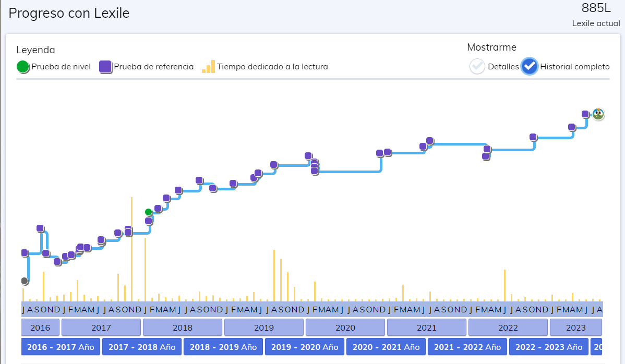625x364 pixels.
Task: Open the 2019 - 2020 Año school year
Action: (x=305, y=346)
